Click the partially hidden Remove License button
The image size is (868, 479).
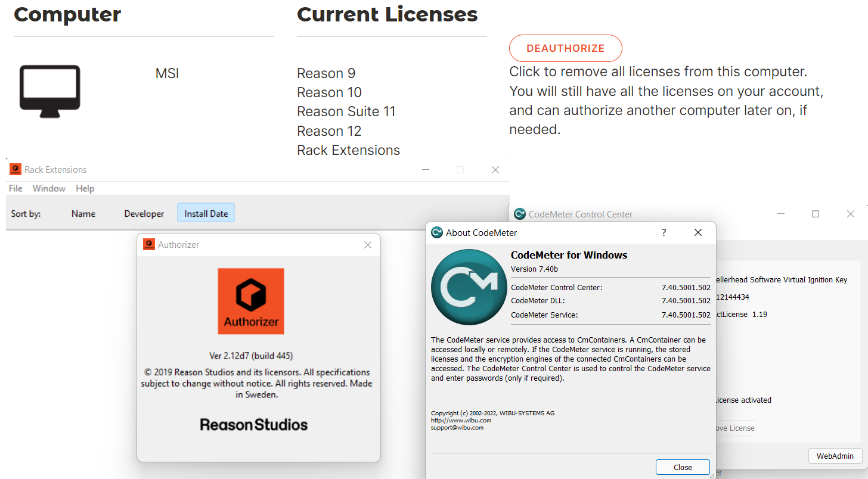pyautogui.click(x=736, y=428)
